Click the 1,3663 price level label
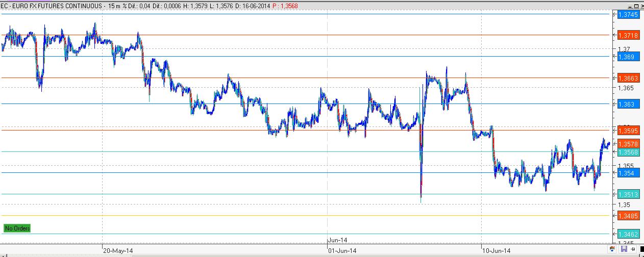This screenshot has width=644, height=257. click(628, 78)
